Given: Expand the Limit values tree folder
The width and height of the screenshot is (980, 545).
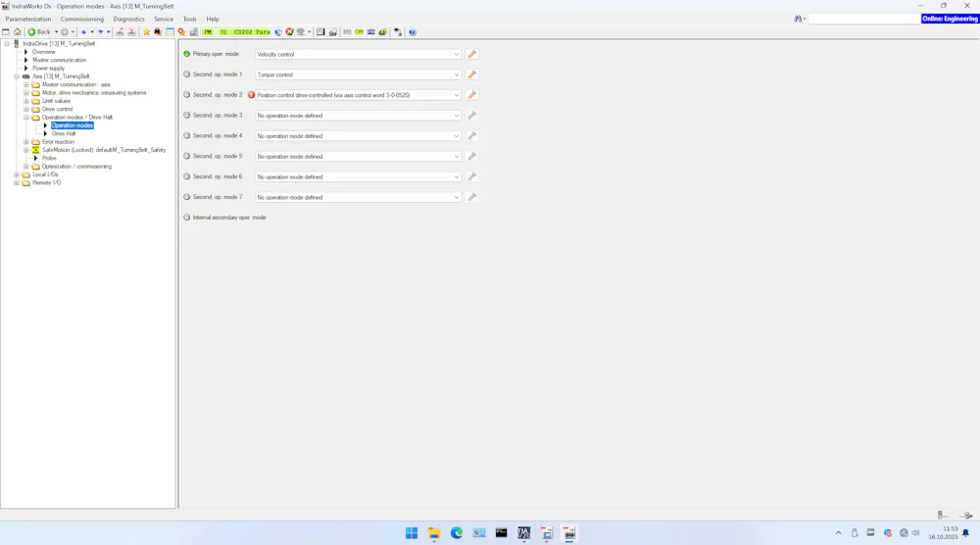Looking at the screenshot, I should click(26, 101).
